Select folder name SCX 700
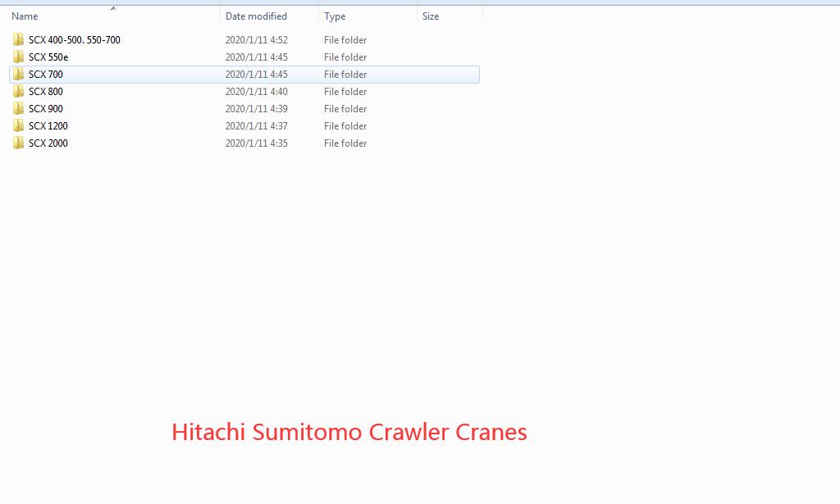 pyautogui.click(x=46, y=75)
